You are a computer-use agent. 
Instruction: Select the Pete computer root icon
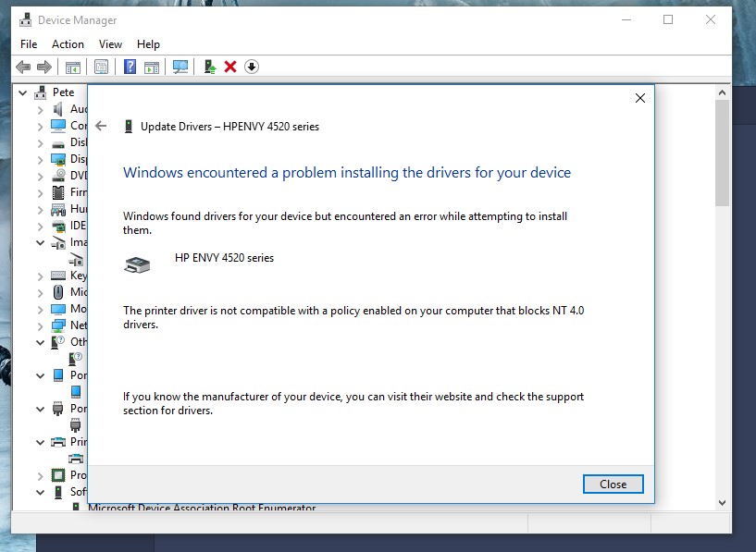tap(41, 92)
